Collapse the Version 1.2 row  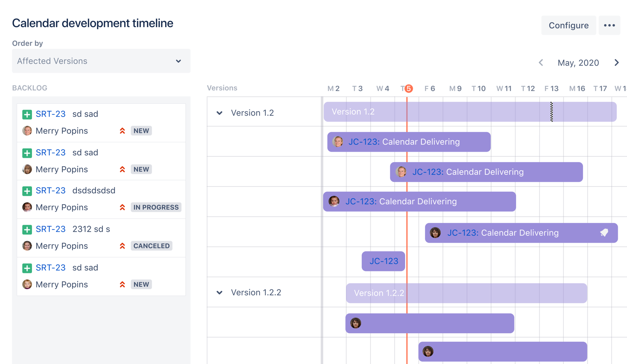[x=219, y=113]
